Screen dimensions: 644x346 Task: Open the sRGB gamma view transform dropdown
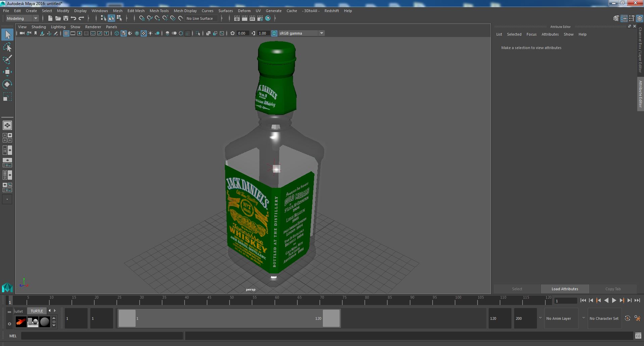[x=321, y=33]
